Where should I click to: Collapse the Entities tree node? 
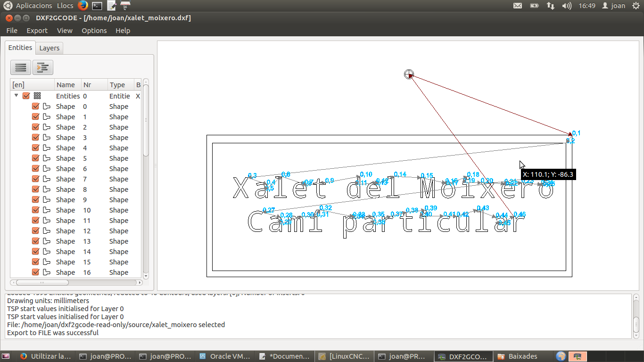17,96
